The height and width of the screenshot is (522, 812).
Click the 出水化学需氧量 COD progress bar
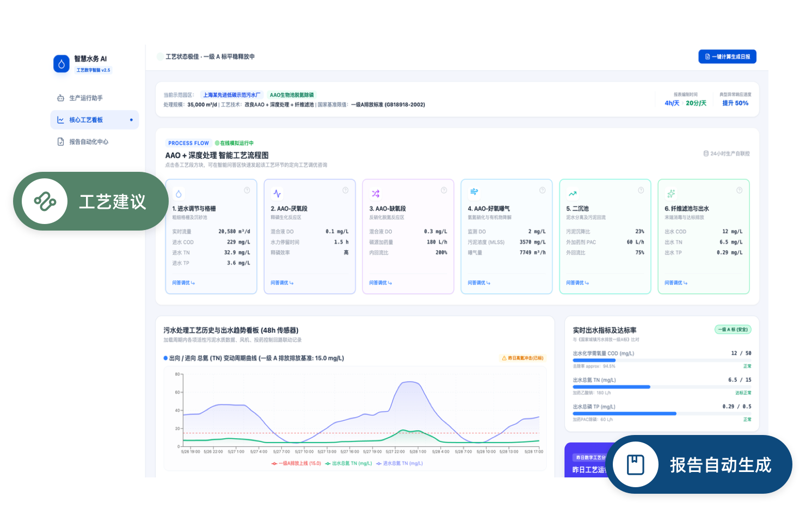pyautogui.click(x=662, y=361)
